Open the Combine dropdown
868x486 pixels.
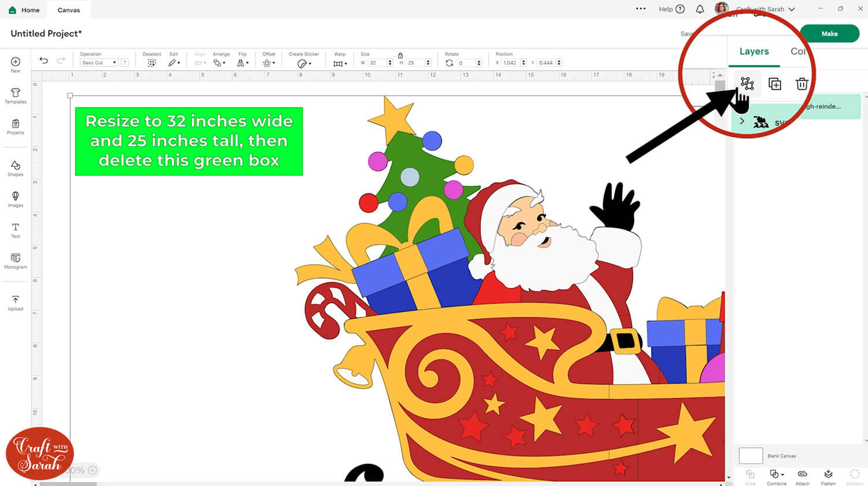coord(777,474)
